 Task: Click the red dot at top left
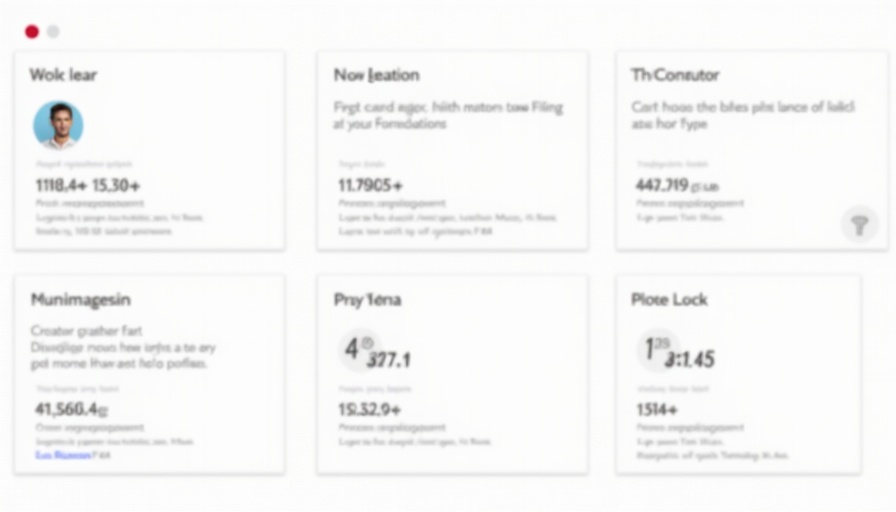click(32, 31)
